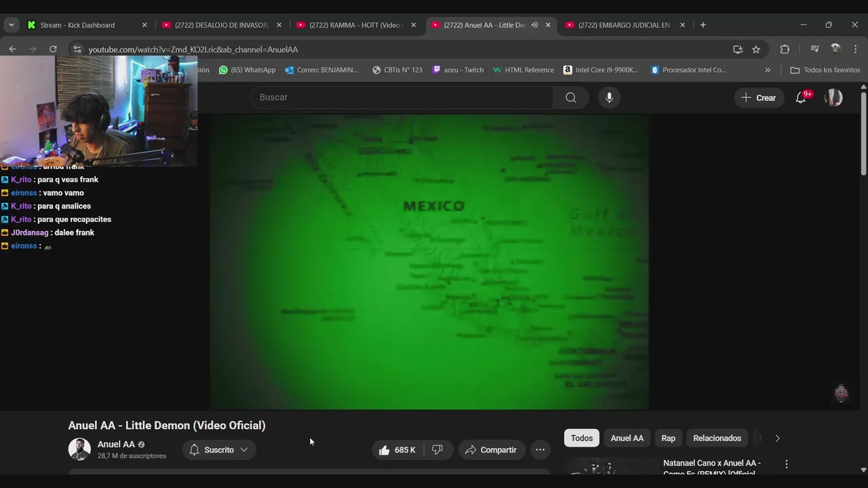Image resolution: width=868 pixels, height=488 pixels.
Task: Click the YouTube search magnifier button
Action: pos(571,98)
